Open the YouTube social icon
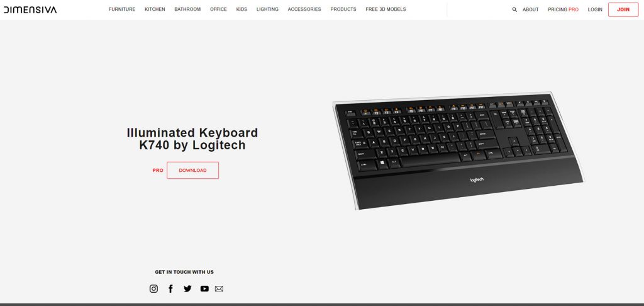644x306 pixels. (x=204, y=289)
